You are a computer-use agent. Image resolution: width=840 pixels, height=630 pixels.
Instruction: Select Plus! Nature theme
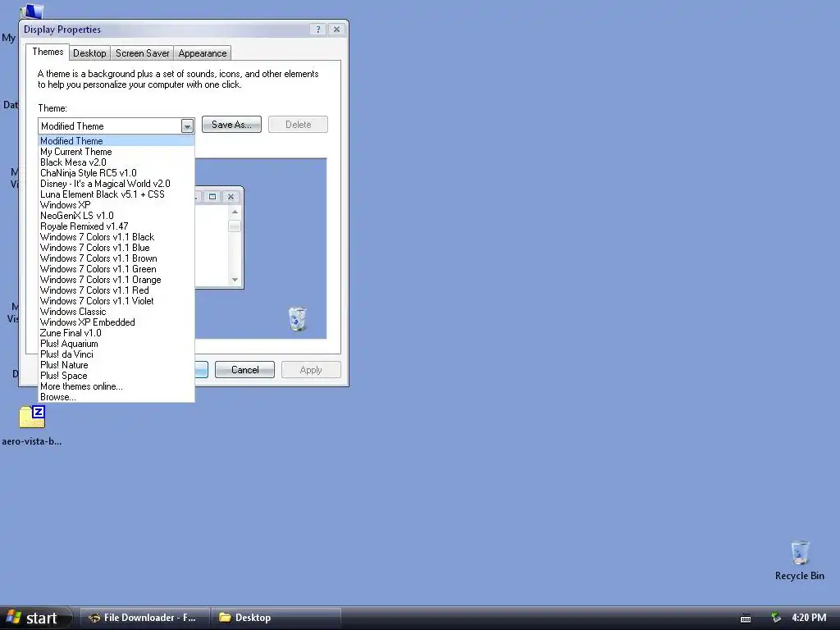(116, 365)
